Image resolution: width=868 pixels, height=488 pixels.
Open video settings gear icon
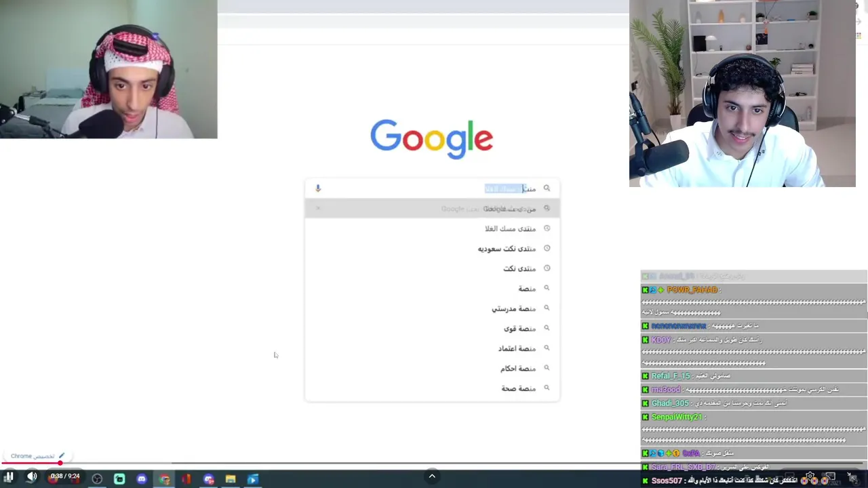(x=810, y=477)
